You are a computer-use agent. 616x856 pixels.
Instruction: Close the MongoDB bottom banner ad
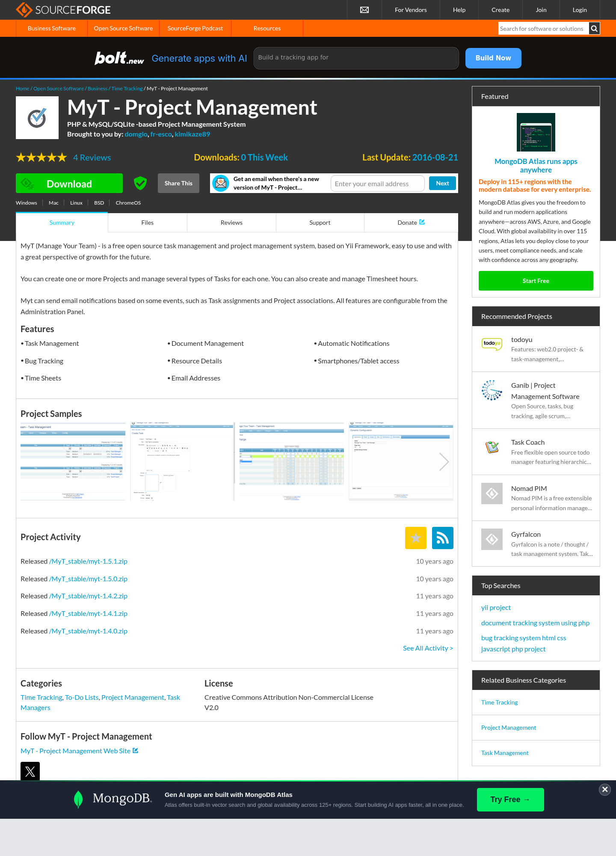(x=605, y=790)
